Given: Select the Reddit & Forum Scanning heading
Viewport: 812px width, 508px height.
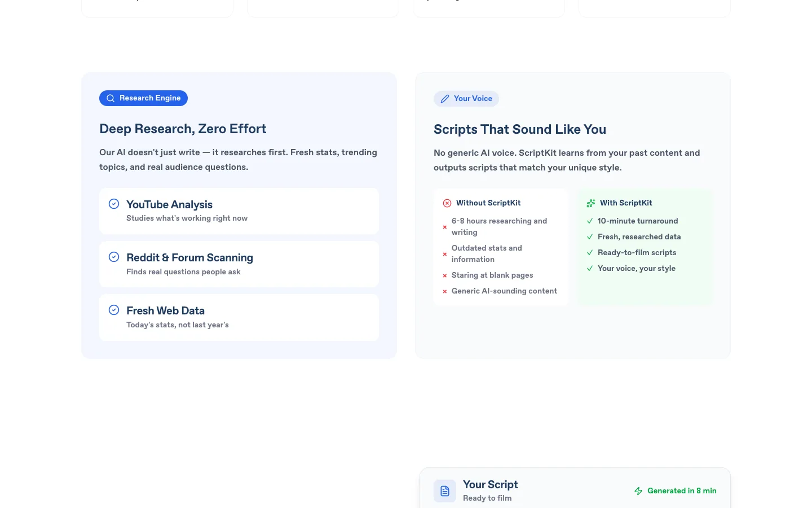Looking at the screenshot, I should point(189,257).
